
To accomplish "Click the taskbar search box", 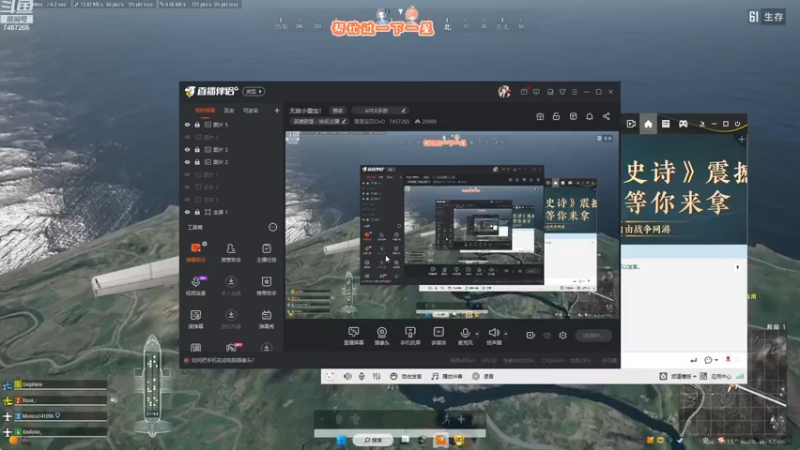I will (373, 440).
